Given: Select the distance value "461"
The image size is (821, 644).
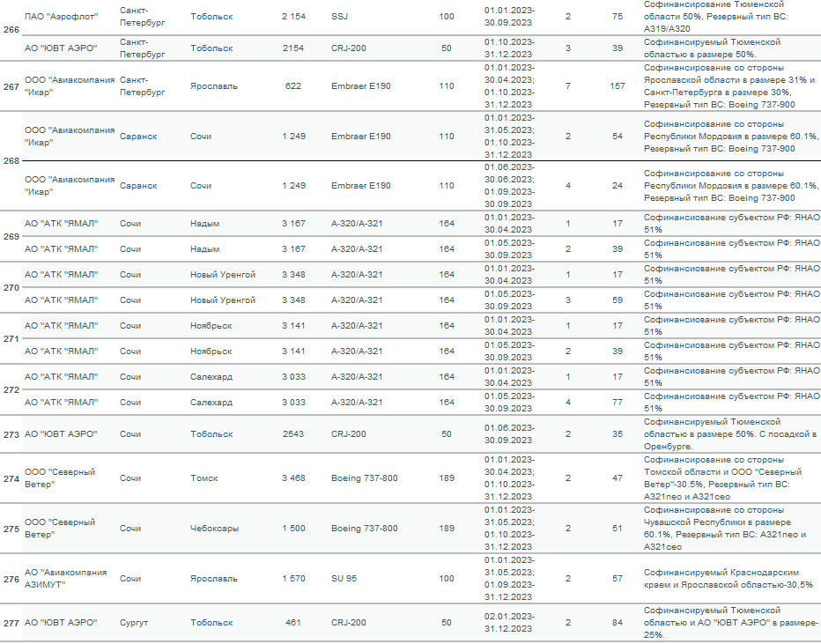Looking at the screenshot, I should tap(293, 623).
